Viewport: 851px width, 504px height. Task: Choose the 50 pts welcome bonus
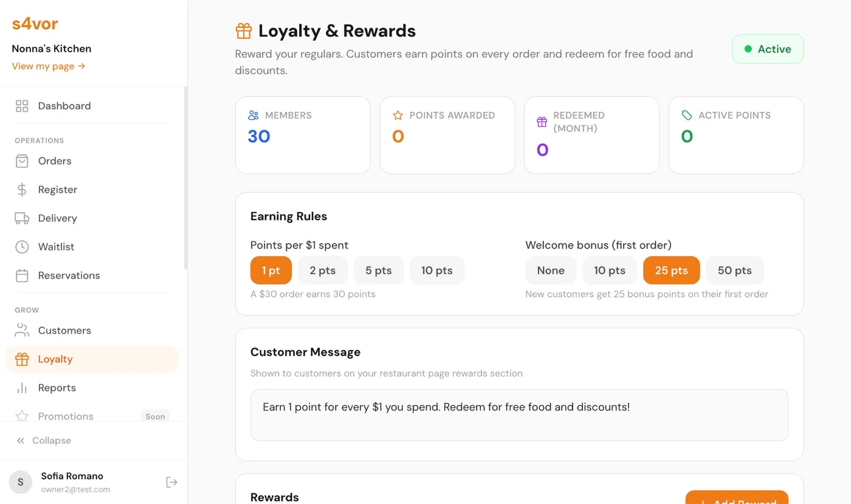(734, 270)
